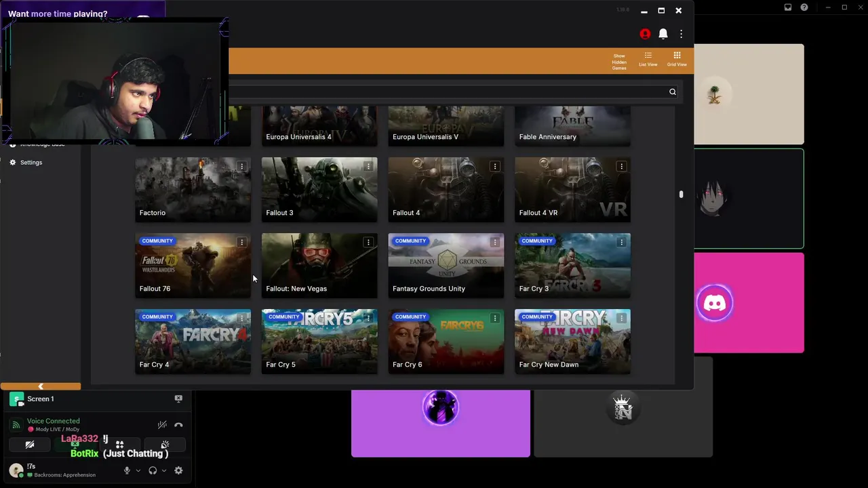Open options menu on Fallout 76 card
Viewport: 868px width, 488px height.
pos(241,242)
